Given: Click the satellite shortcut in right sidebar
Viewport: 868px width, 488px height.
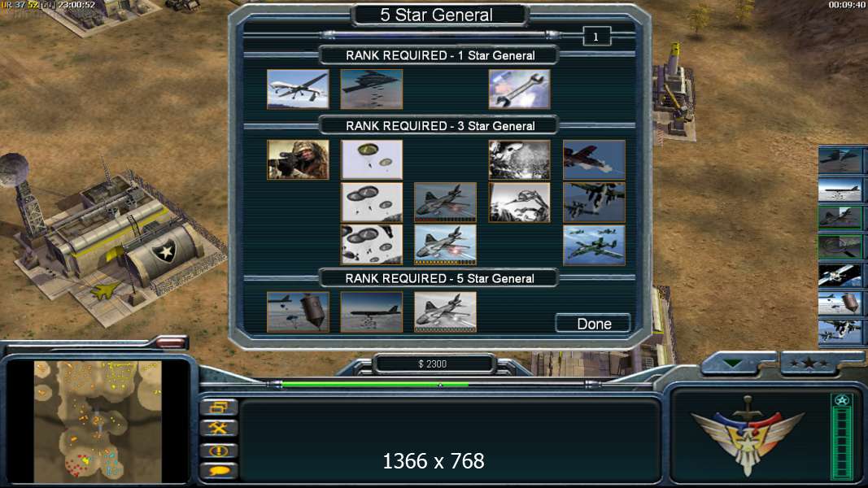Looking at the screenshot, I should [840, 275].
